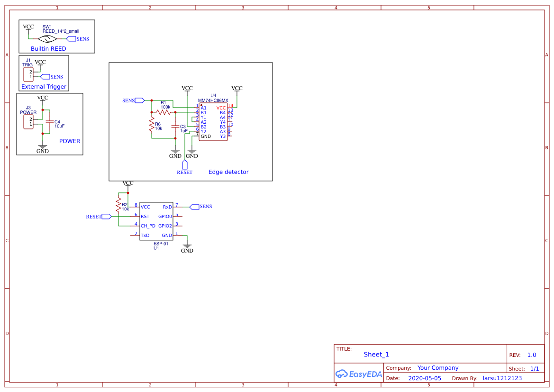Select the C4 10uF capacitor symbol
Image resolution: width=554 pixels, height=392 pixels.
point(50,122)
